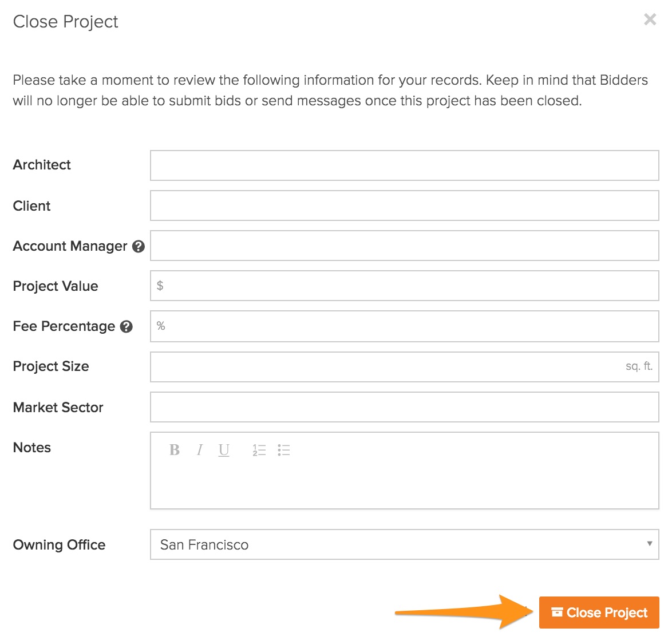
Task: Toggle bold formatting in Notes editor
Action: [x=175, y=451]
